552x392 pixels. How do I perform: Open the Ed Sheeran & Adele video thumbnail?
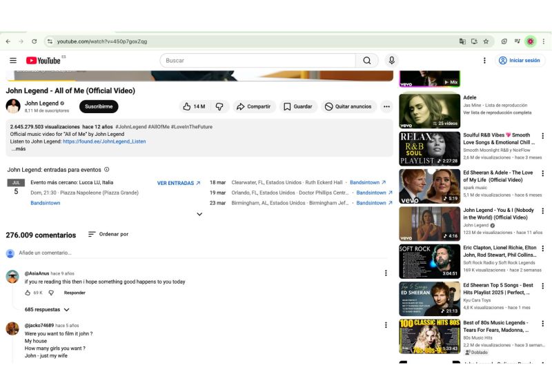[x=429, y=186]
